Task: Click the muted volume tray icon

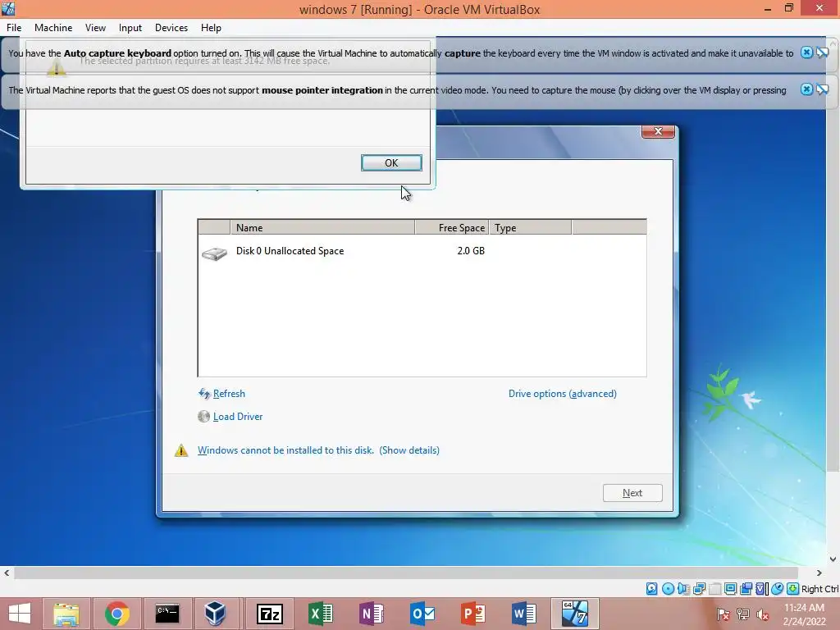Action: click(762, 614)
